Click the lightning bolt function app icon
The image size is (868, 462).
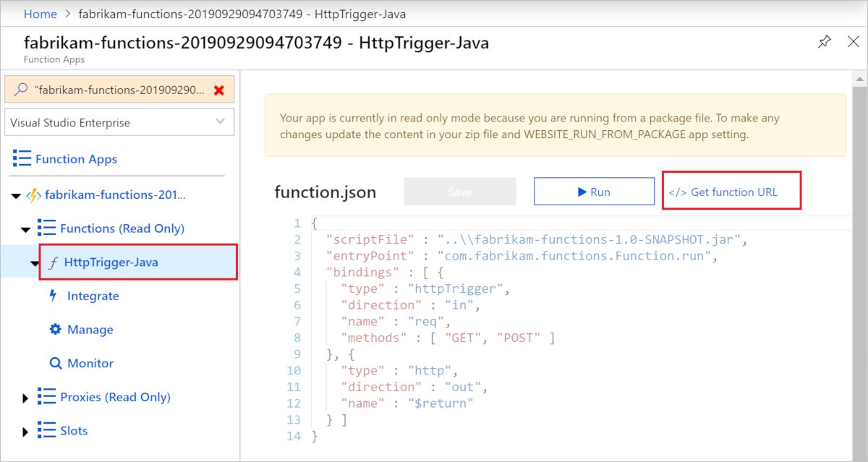coord(33,195)
